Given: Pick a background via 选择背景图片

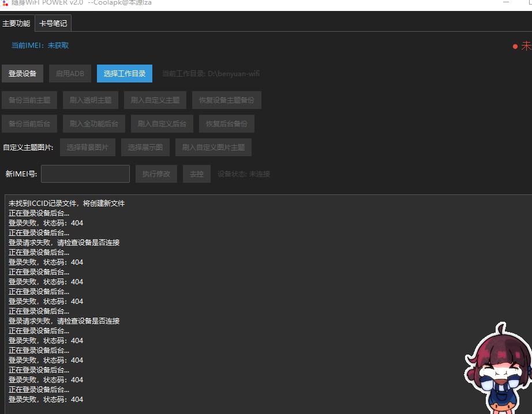Looking at the screenshot, I should click(88, 148).
